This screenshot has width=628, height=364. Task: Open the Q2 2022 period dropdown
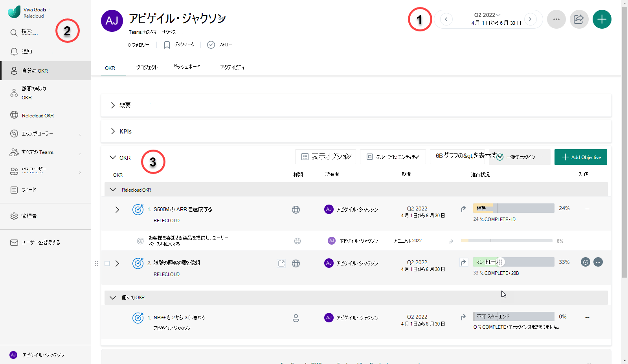coord(487,15)
